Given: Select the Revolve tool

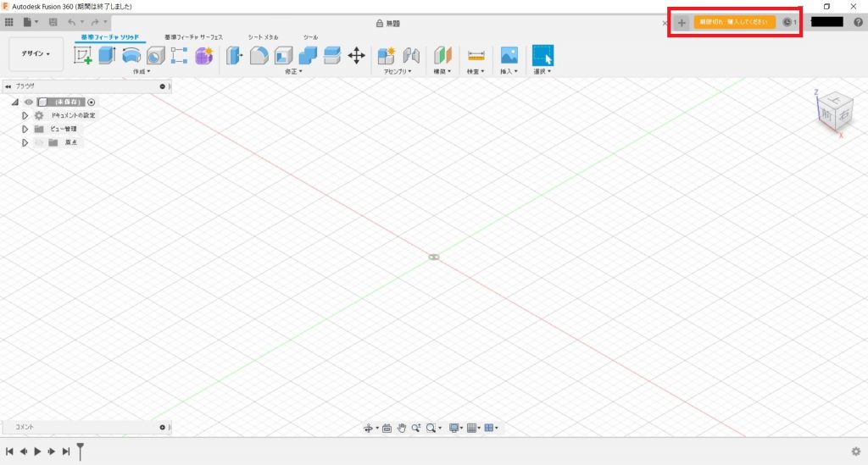Looking at the screenshot, I should pos(131,55).
